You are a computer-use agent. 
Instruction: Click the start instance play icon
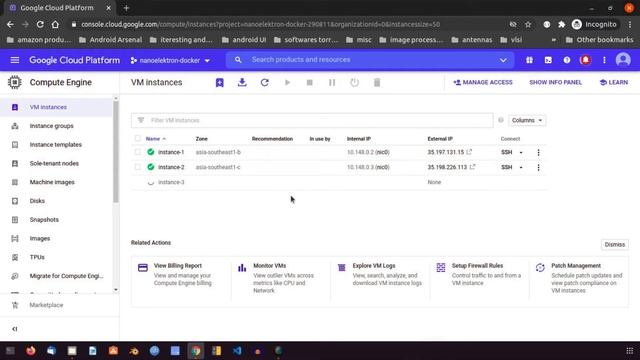(x=287, y=82)
